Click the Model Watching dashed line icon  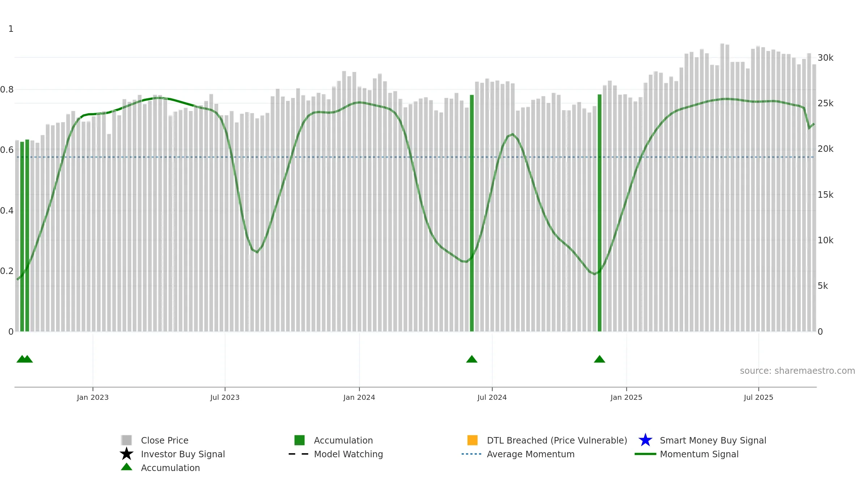coord(298,454)
